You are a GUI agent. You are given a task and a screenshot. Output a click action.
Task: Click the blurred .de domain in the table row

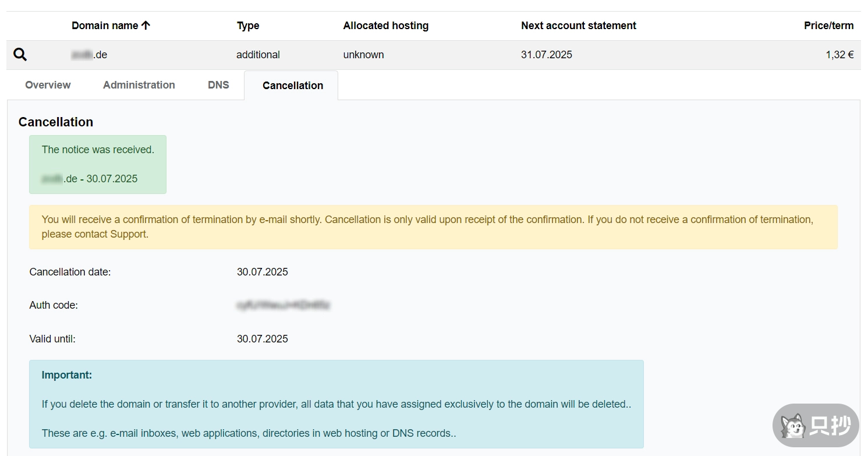click(x=89, y=55)
